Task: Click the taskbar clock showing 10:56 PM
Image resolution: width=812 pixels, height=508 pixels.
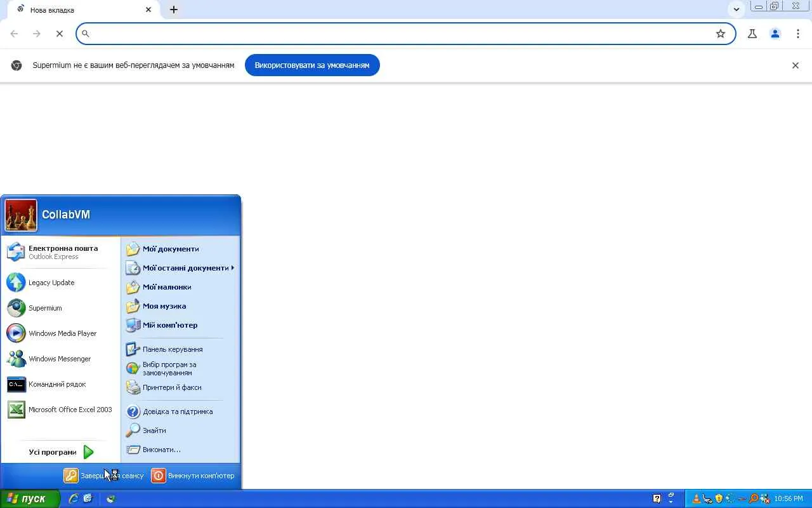Action: point(789,498)
